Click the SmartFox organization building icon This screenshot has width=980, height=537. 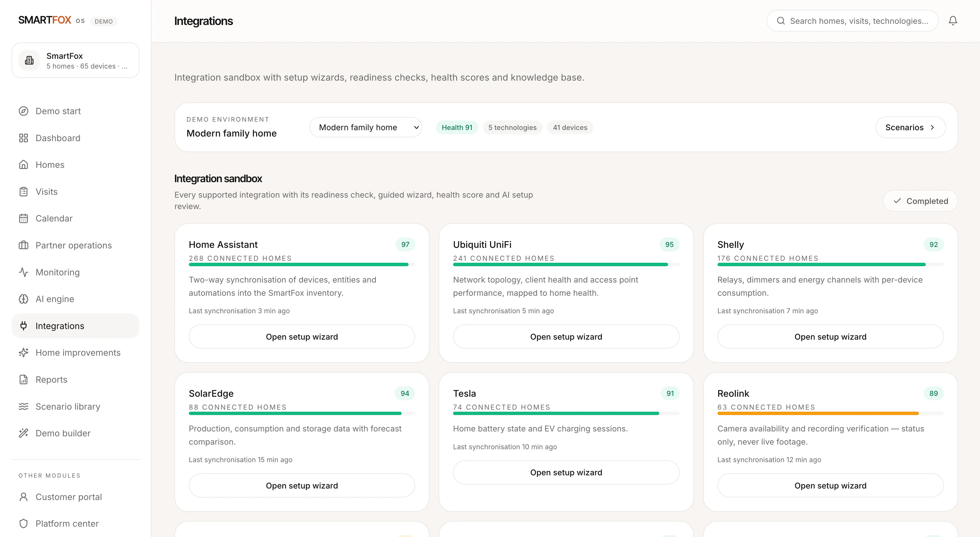point(29,61)
